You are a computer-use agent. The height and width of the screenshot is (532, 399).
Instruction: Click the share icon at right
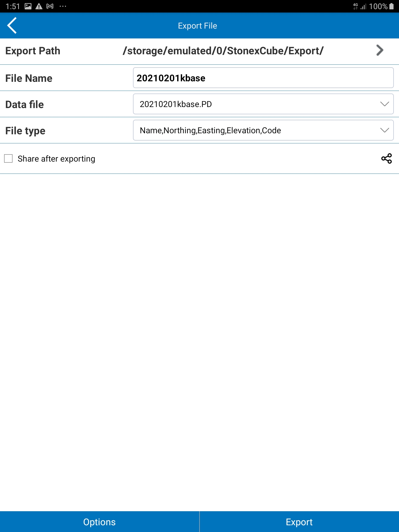click(x=386, y=158)
